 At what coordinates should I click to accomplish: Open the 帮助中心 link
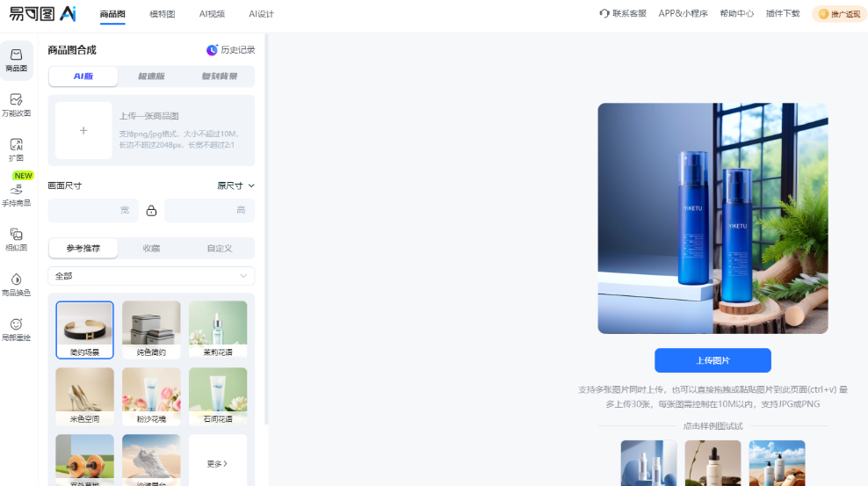[736, 13]
